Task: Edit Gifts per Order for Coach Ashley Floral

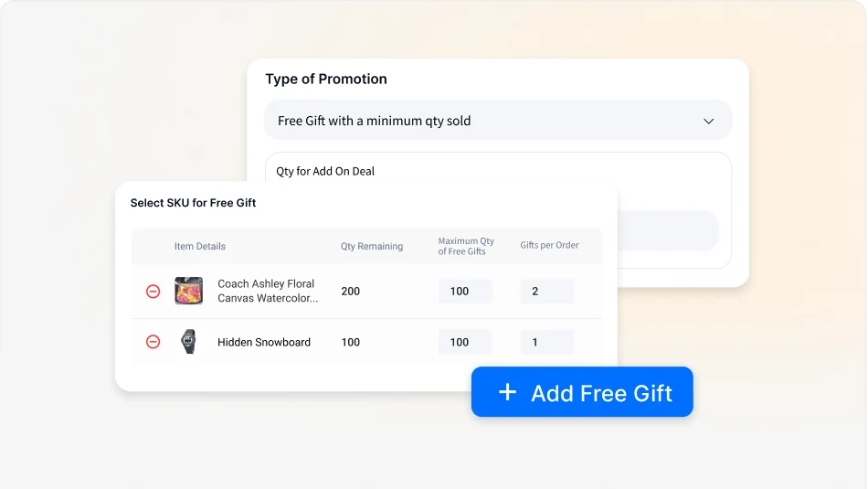Action: click(x=547, y=292)
